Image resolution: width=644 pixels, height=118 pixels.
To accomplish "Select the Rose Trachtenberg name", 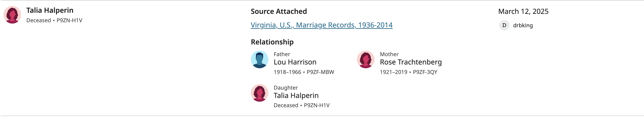I will [411, 62].
